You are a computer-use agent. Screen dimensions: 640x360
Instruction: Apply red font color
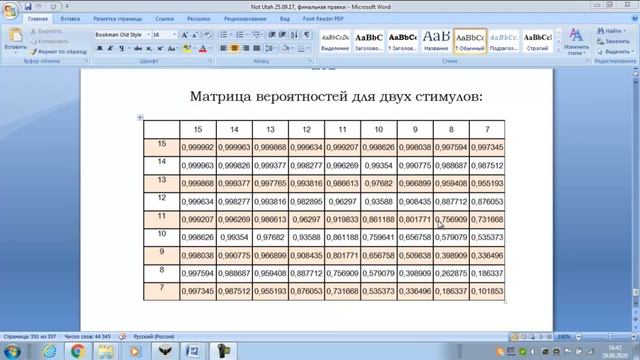pyautogui.click(x=202, y=49)
